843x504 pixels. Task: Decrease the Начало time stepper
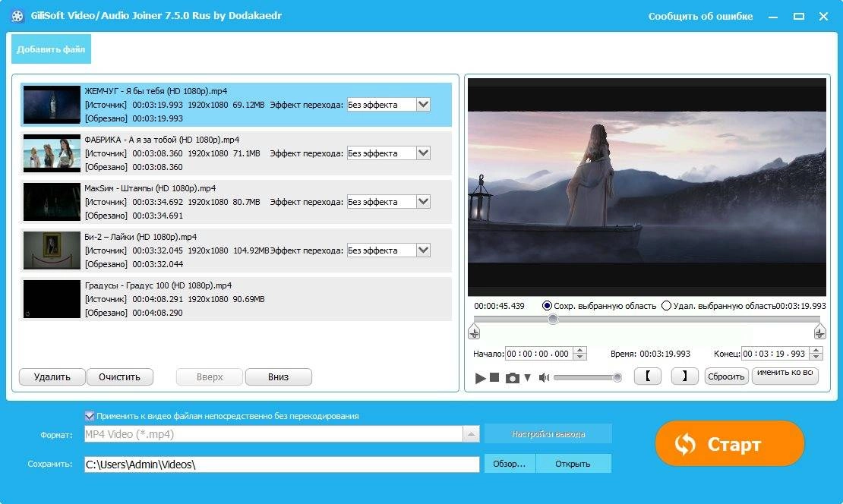point(579,357)
